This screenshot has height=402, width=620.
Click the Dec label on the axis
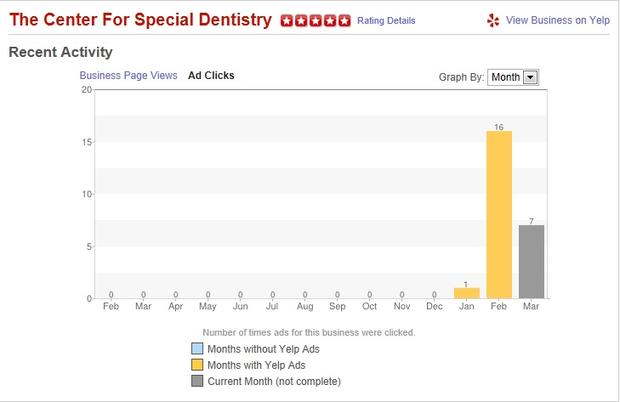pyautogui.click(x=434, y=306)
